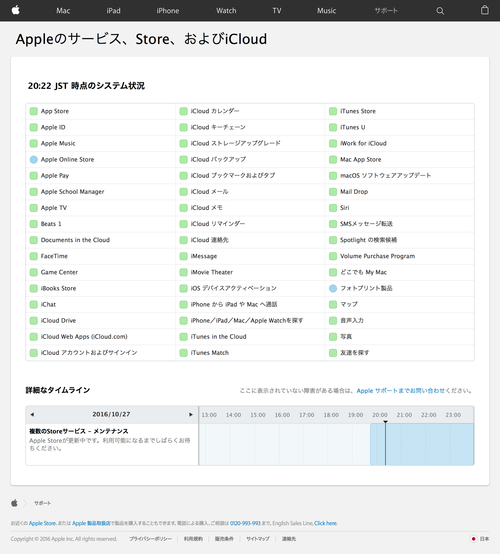Click the Japan flag icon in footer
This screenshot has height=554, width=500.
473,539
